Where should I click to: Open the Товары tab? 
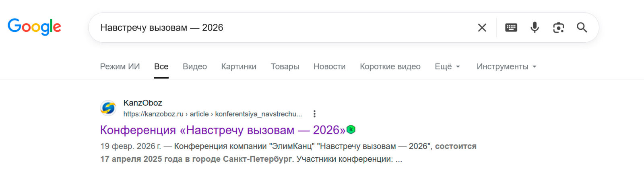coord(285,67)
